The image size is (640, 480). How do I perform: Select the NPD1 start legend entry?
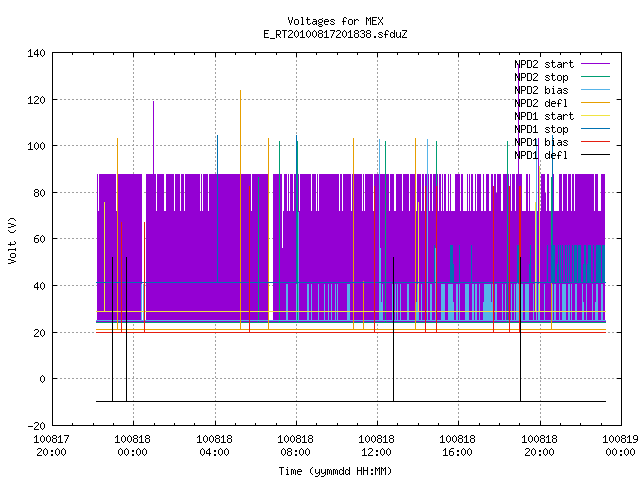544,116
